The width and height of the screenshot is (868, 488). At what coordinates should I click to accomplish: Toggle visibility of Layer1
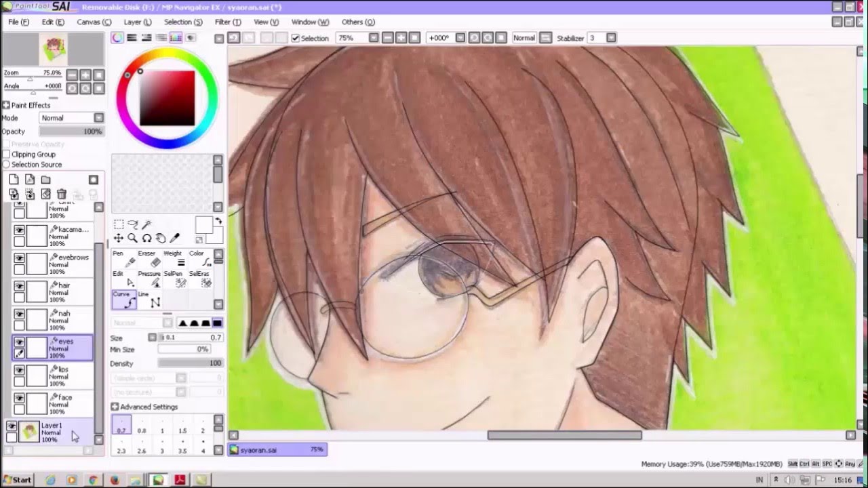pos(12,426)
